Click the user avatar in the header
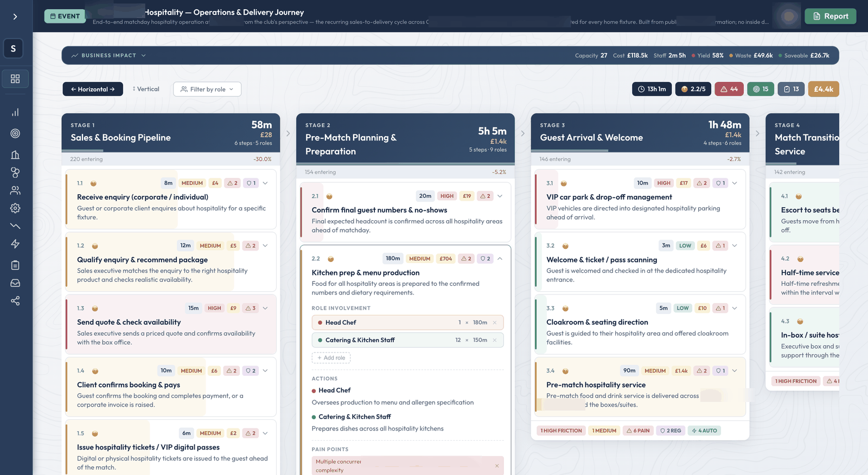868x475 pixels. (789, 16)
